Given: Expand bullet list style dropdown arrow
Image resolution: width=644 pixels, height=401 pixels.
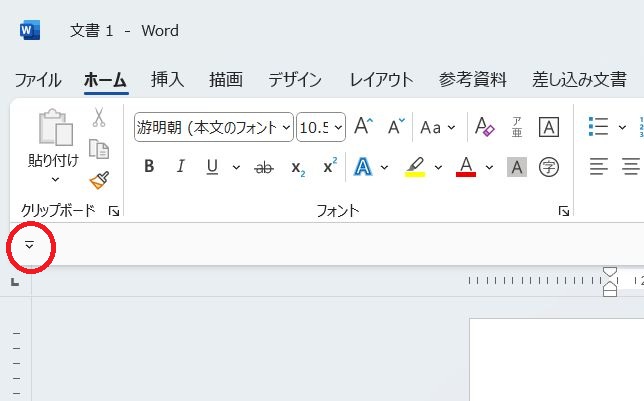Looking at the screenshot, I should pos(622,127).
